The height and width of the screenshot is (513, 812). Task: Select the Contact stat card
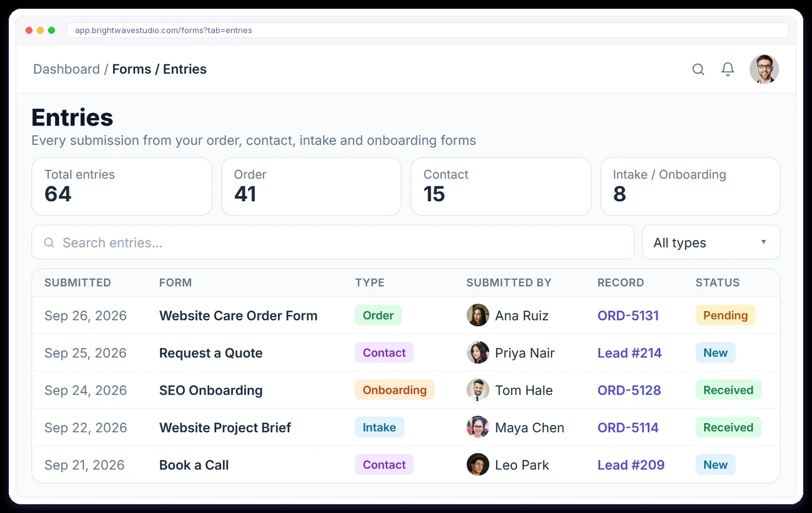pos(501,187)
